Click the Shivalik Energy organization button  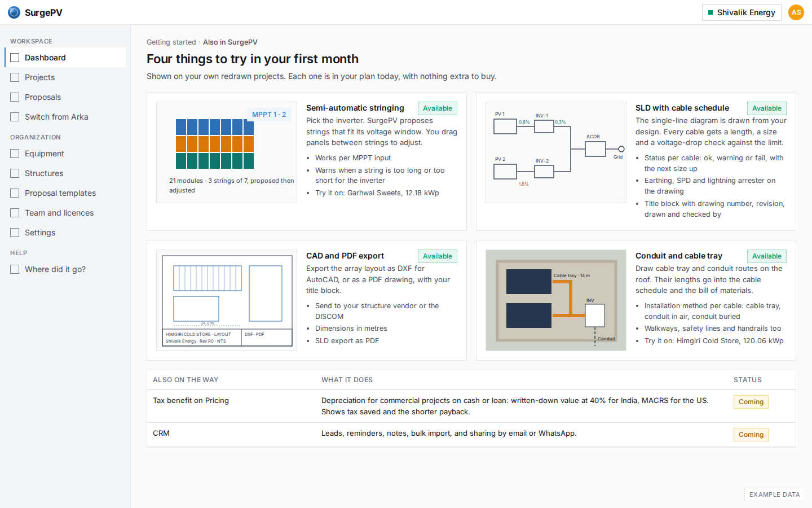(742, 12)
